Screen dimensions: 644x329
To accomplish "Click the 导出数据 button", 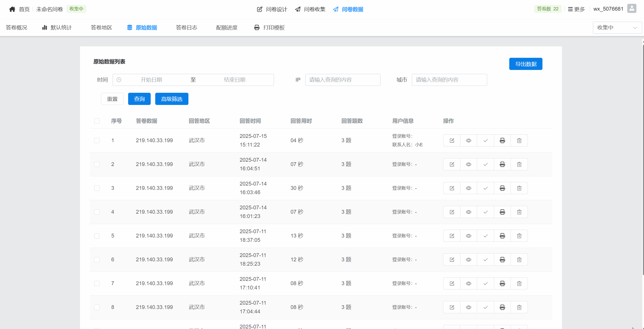I will pyautogui.click(x=525, y=64).
